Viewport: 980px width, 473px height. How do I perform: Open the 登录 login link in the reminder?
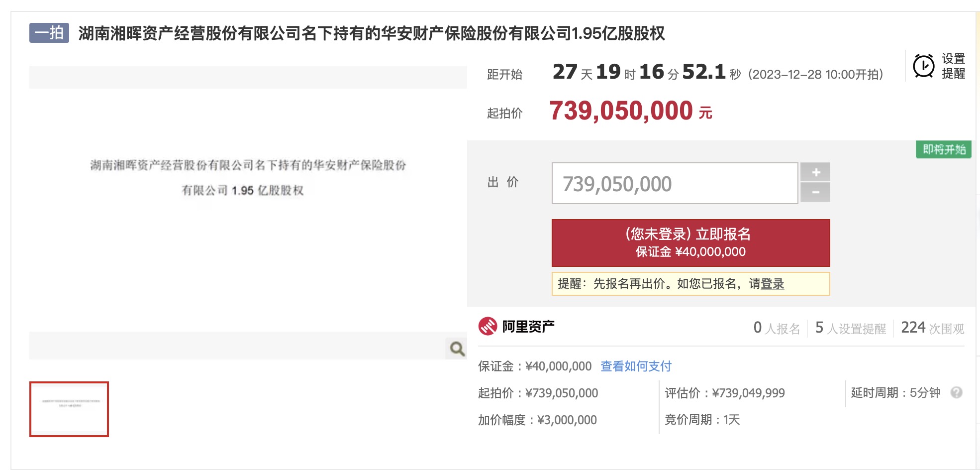[772, 284]
